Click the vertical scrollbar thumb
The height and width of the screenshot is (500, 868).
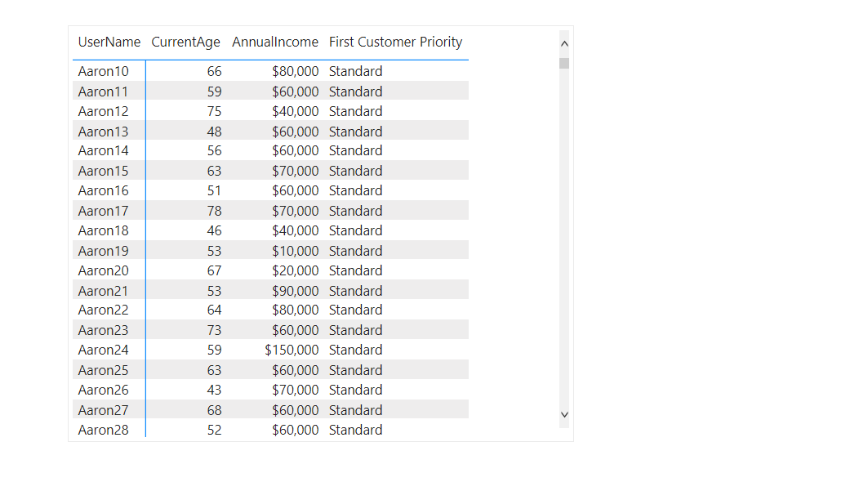click(x=564, y=63)
